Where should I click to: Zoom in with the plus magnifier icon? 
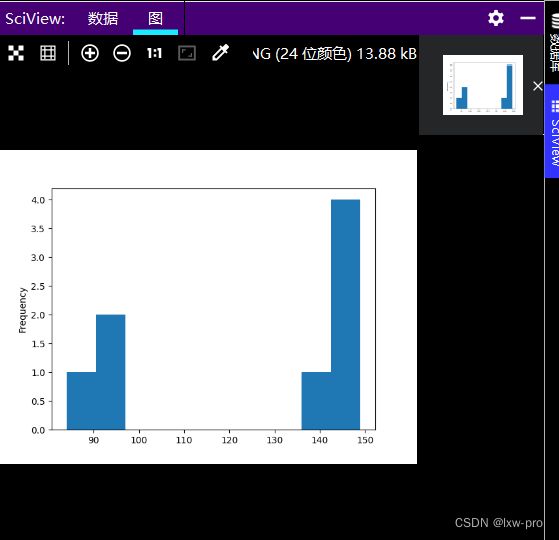pos(90,53)
